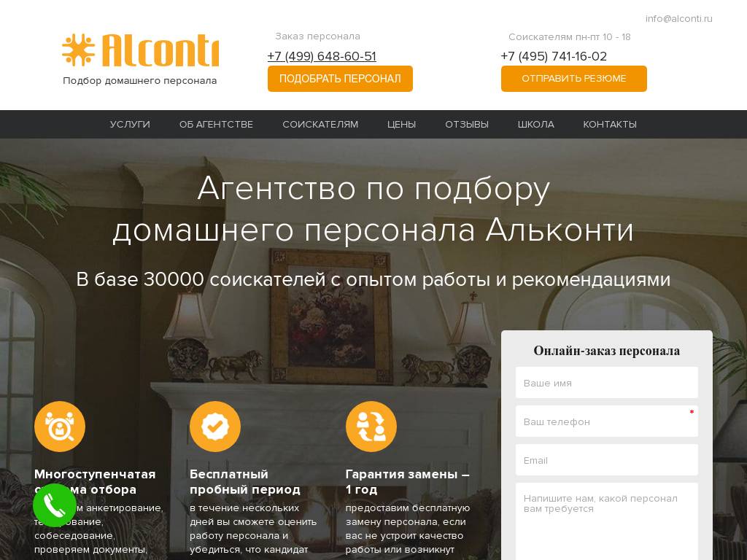Screen dimensions: 747x560
Task: Open the Об агентстве menu item
Action: coord(216,124)
